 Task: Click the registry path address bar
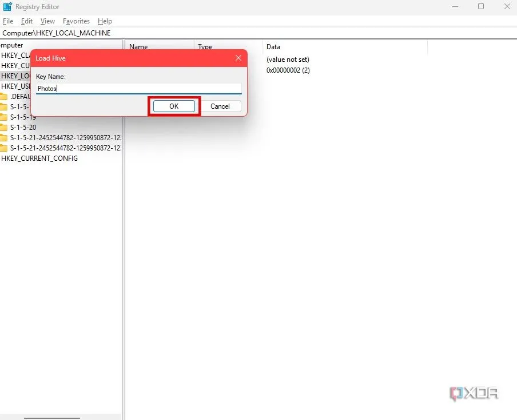click(258, 33)
